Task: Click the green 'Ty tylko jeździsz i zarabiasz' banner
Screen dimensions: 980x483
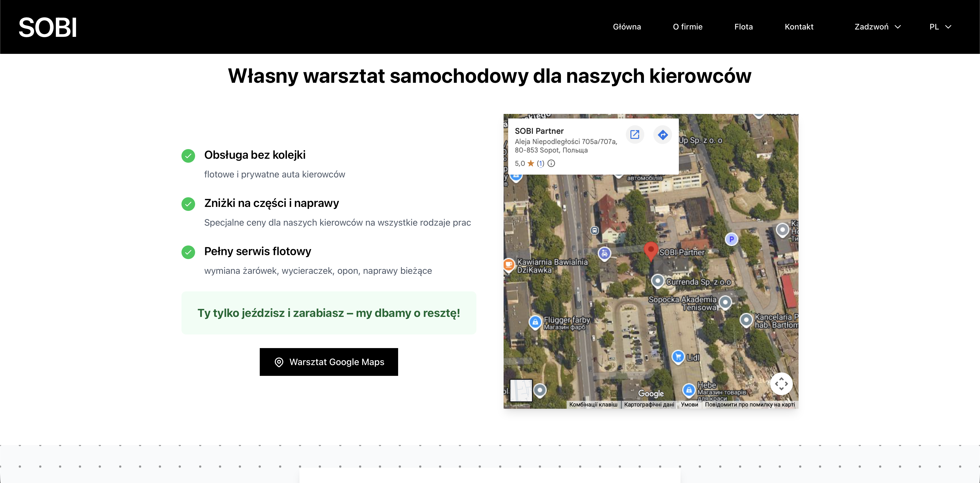Action: (329, 313)
